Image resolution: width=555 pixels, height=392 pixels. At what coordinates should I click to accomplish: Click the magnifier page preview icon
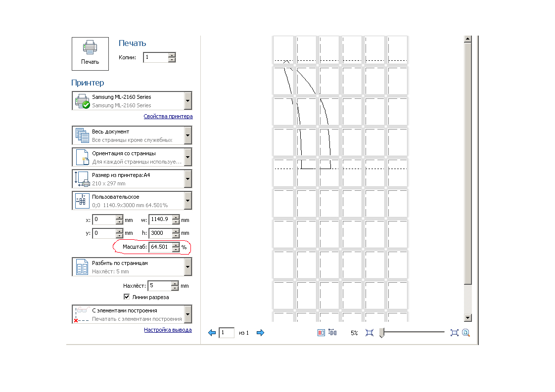[466, 333]
